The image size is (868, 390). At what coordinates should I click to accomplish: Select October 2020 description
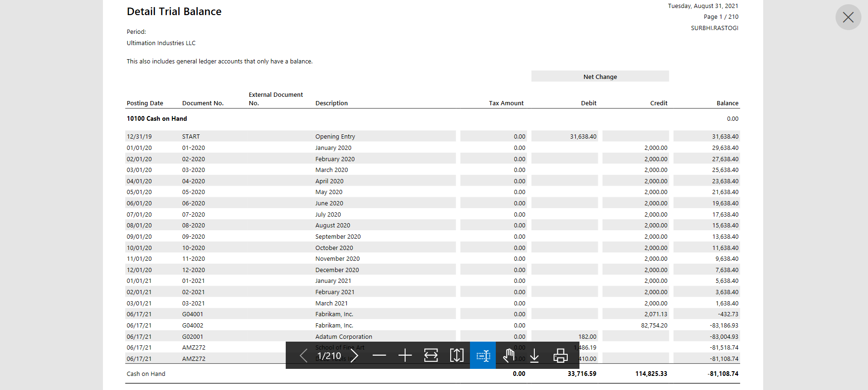(334, 248)
